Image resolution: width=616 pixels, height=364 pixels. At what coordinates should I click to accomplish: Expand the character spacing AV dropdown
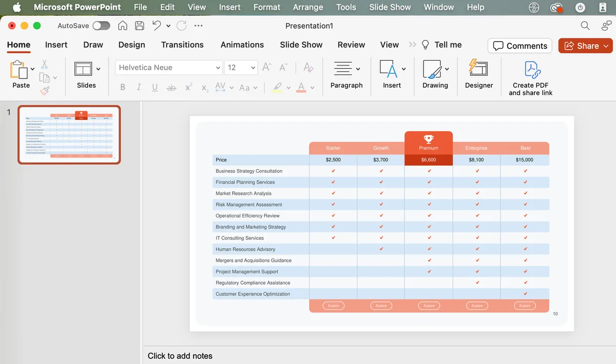(231, 88)
